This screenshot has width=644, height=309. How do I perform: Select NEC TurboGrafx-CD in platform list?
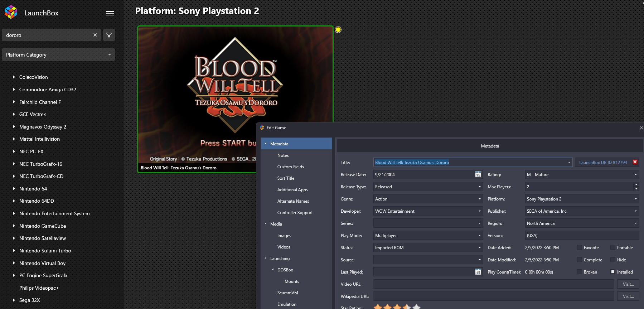click(41, 176)
